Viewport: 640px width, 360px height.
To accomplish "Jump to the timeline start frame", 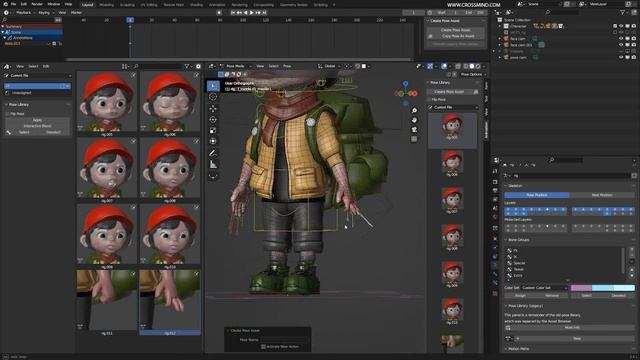I will pyautogui.click(x=233, y=13).
